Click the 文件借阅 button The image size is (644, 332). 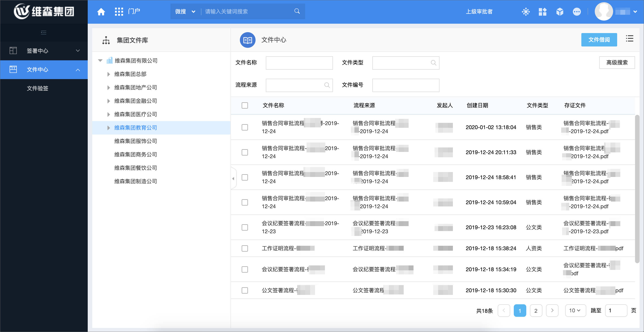pos(599,40)
